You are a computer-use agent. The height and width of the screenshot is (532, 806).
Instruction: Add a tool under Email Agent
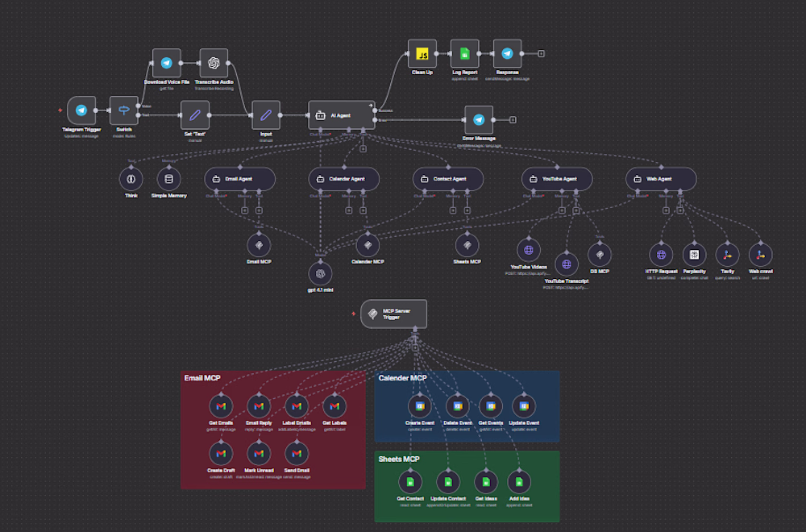click(259, 210)
